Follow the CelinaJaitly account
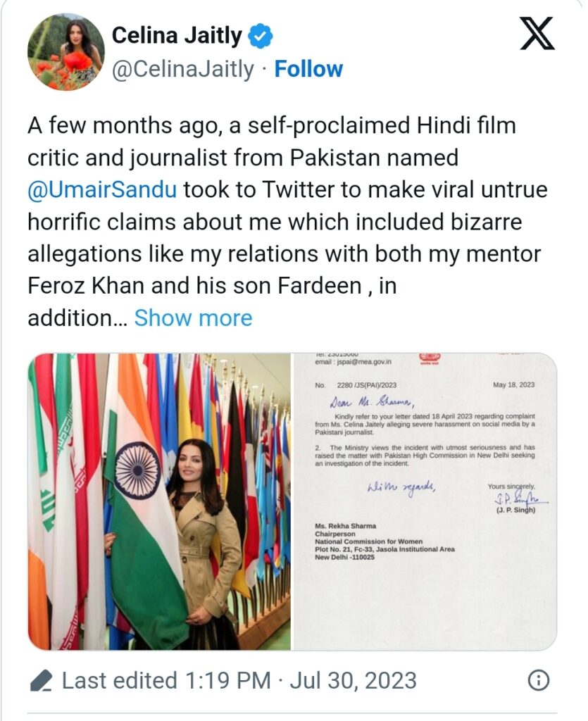This screenshot has width=588, height=721. point(308,69)
